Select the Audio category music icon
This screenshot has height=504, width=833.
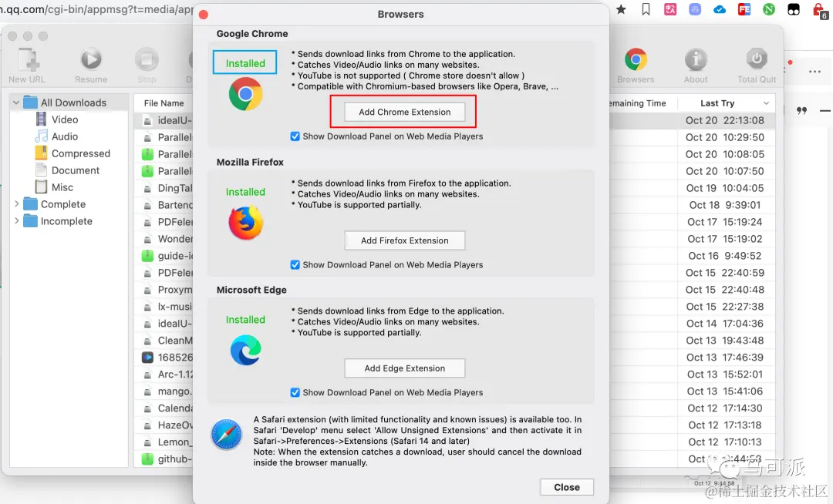(x=41, y=136)
